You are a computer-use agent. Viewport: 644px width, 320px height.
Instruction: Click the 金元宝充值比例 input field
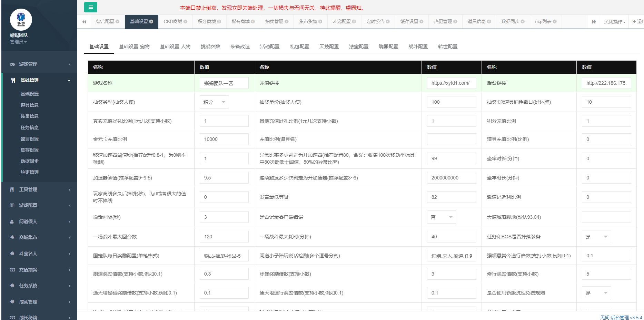point(224,139)
